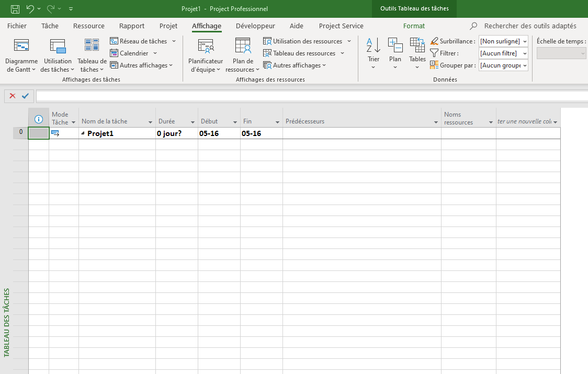Image resolution: width=588 pixels, height=374 pixels.
Task: Open the Début column filter arrow
Action: pyautogui.click(x=235, y=122)
